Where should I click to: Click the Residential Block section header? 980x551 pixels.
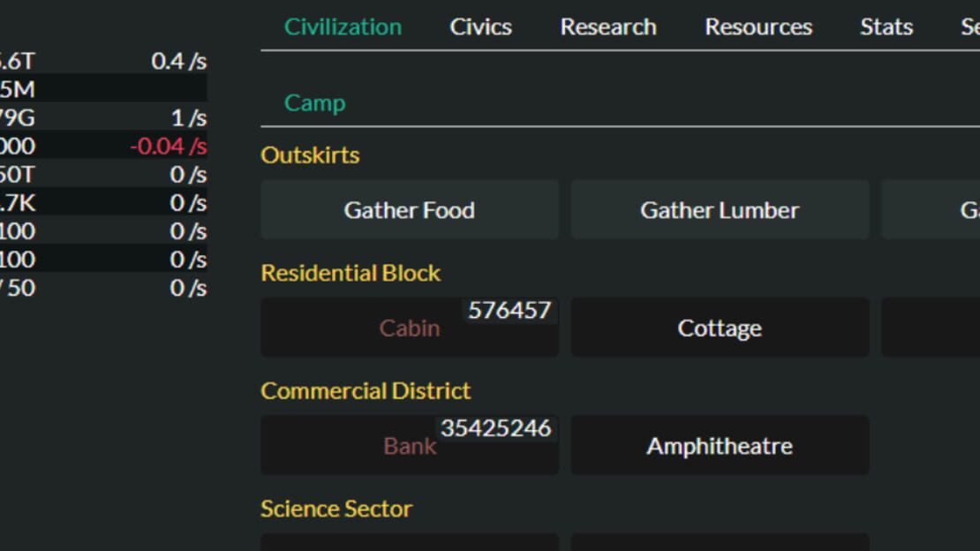(351, 273)
